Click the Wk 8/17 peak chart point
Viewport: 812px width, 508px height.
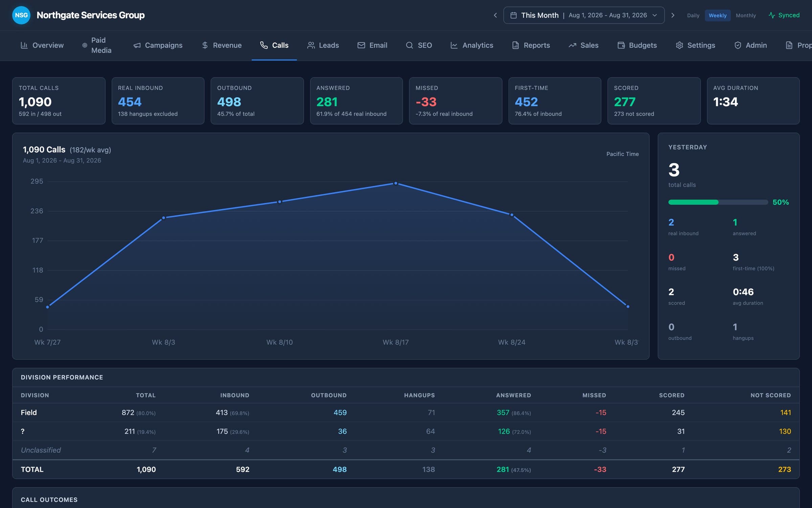[x=396, y=183]
